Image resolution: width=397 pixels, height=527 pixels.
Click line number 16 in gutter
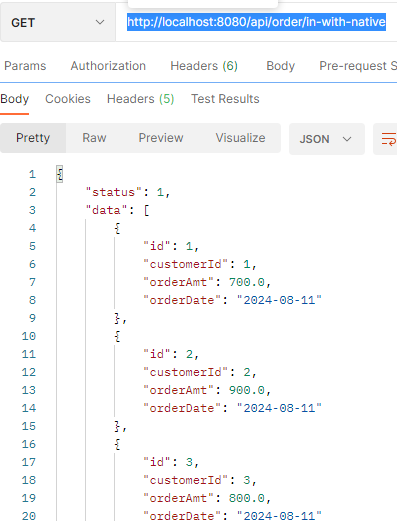(29, 444)
